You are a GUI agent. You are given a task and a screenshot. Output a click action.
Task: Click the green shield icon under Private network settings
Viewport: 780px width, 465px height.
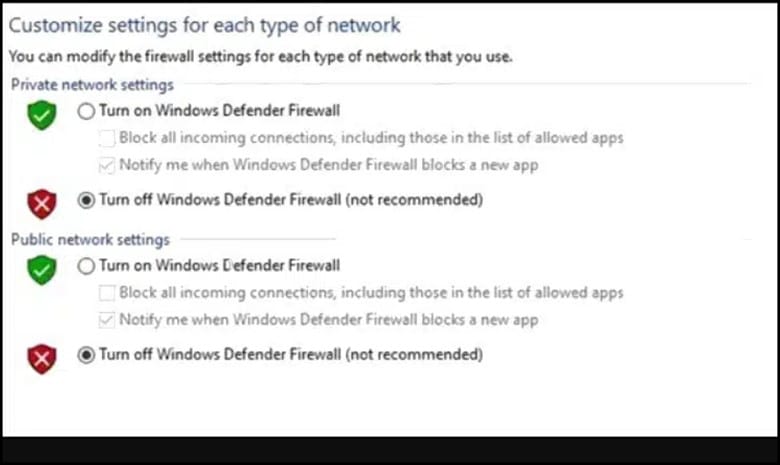click(x=42, y=115)
